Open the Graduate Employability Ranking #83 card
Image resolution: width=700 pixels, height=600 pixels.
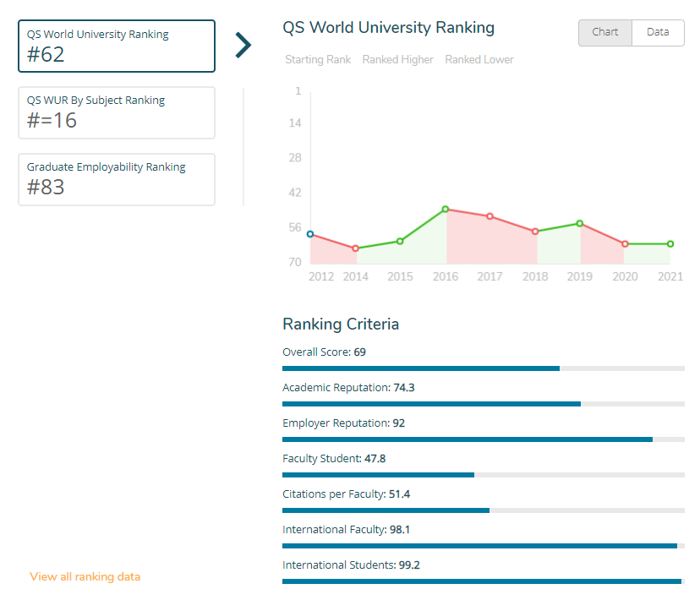[117, 180]
